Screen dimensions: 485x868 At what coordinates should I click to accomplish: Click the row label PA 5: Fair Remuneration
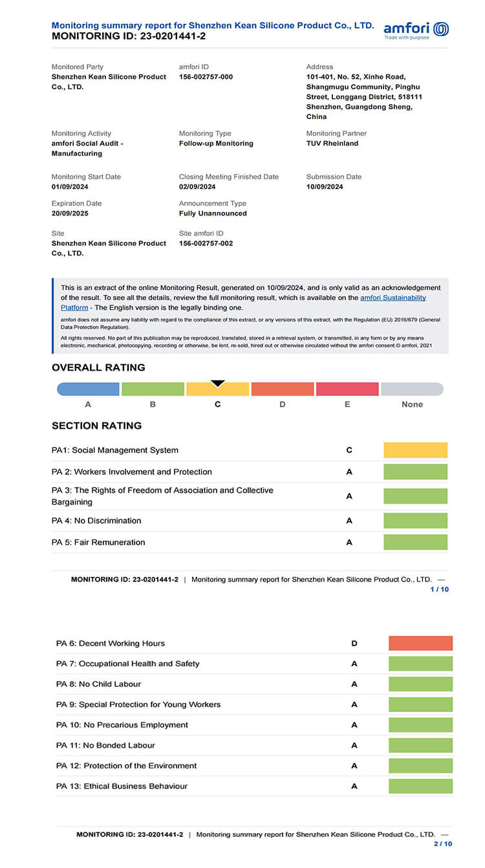98,542
